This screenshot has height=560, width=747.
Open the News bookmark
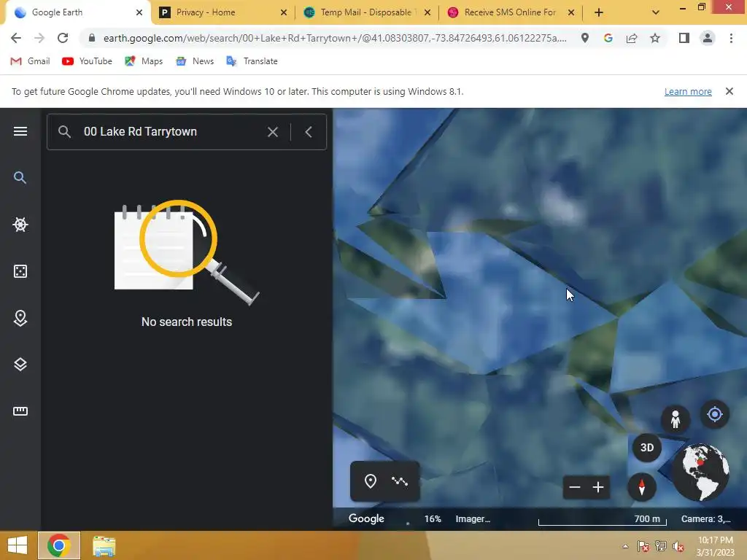(195, 61)
